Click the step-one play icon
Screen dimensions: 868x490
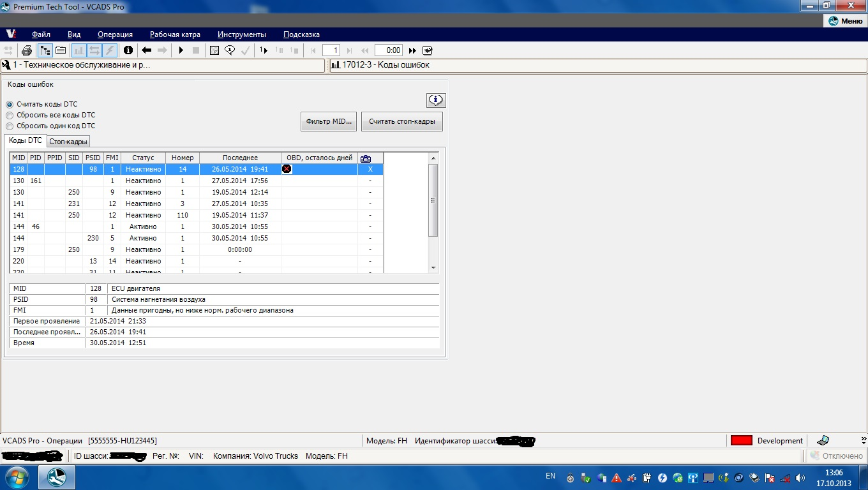point(264,50)
